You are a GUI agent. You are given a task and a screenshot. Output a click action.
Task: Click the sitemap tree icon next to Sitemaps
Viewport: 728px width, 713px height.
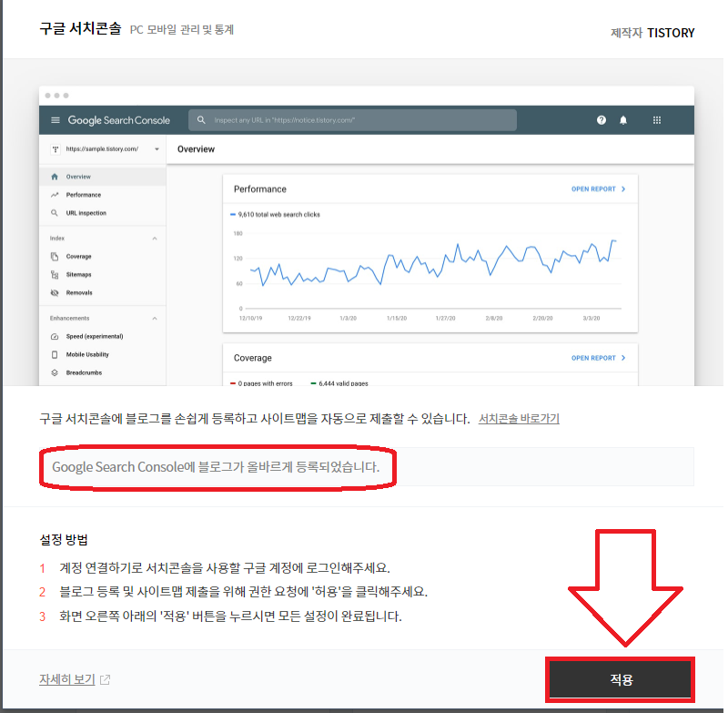pos(55,274)
